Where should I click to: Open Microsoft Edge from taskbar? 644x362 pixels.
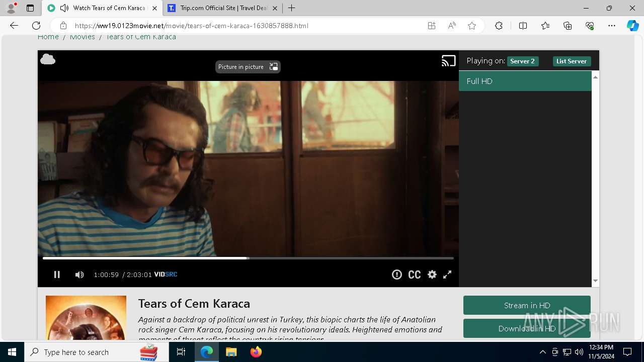click(207, 352)
